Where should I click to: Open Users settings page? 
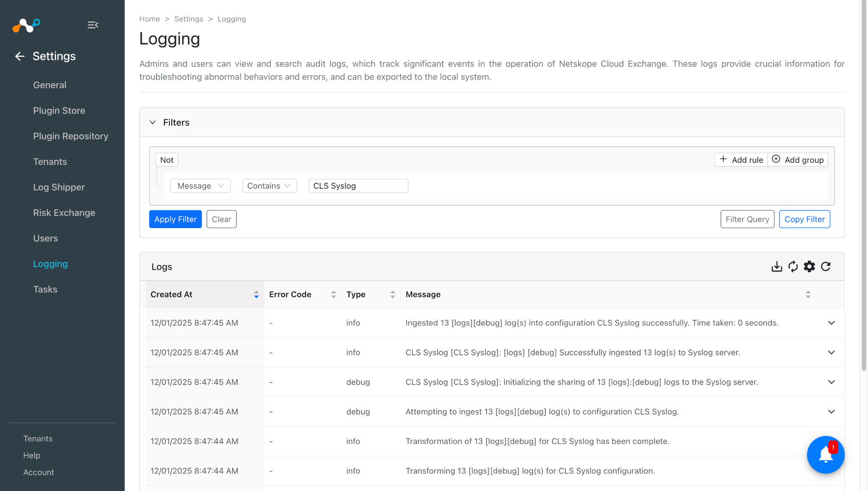click(45, 238)
